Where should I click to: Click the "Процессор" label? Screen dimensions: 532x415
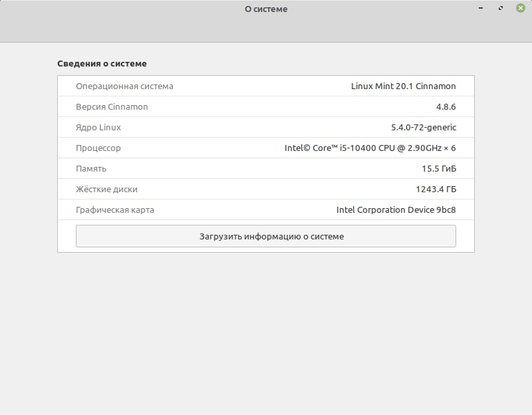click(x=98, y=148)
